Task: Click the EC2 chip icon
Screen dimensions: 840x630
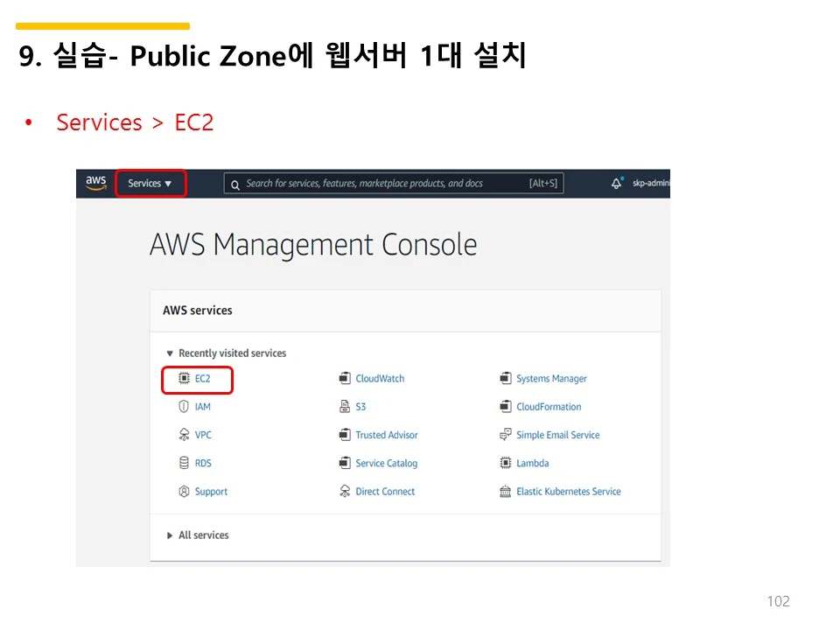Action: 184,378
